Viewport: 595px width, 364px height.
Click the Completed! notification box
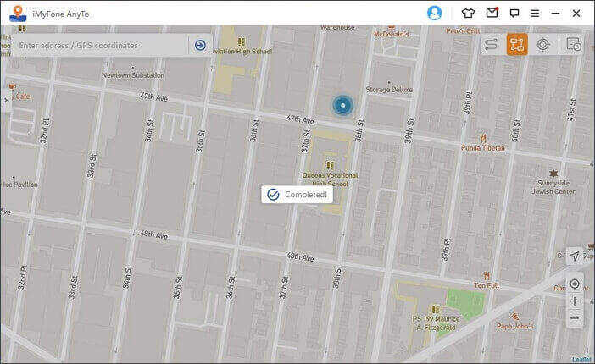[x=297, y=195]
